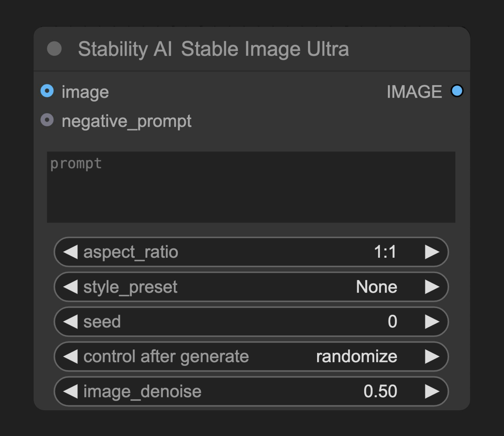This screenshot has height=436, width=504.
Task: Click the right arrow on style_preset
Action: tap(431, 287)
